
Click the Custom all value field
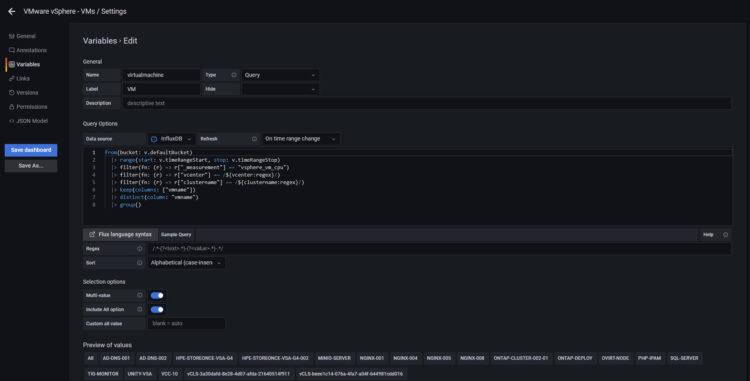[x=186, y=324]
